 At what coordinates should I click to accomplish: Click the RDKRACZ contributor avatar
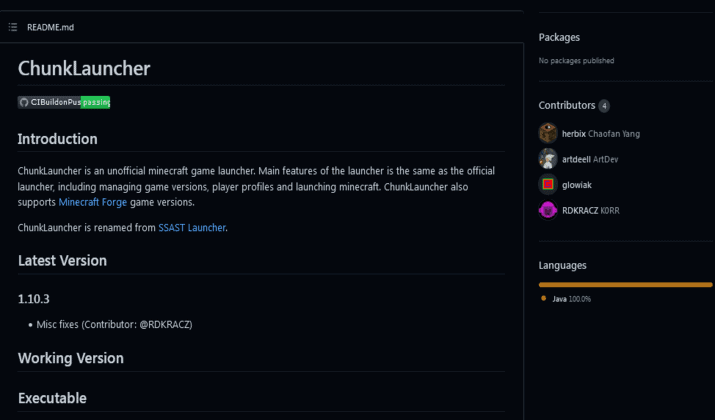pos(548,210)
